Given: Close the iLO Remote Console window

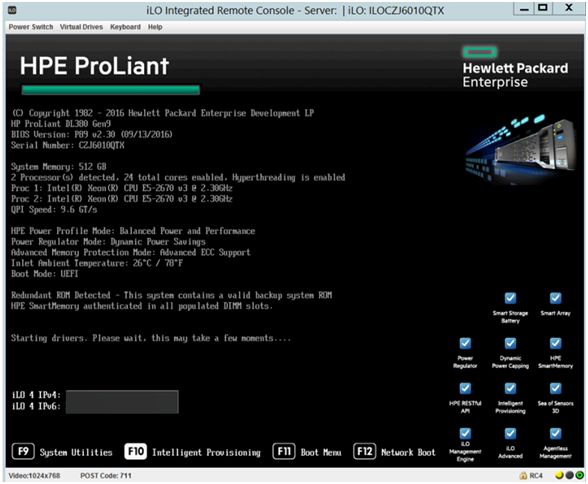Looking at the screenshot, I should coord(568,8).
